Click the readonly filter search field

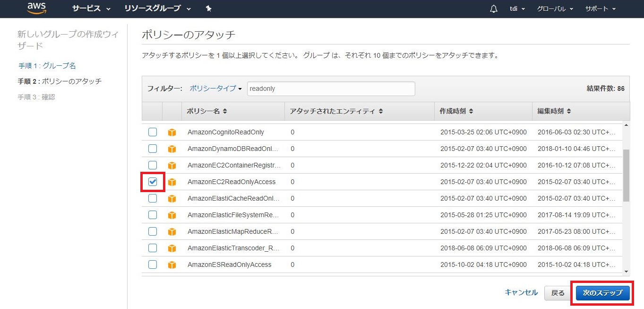click(x=331, y=88)
